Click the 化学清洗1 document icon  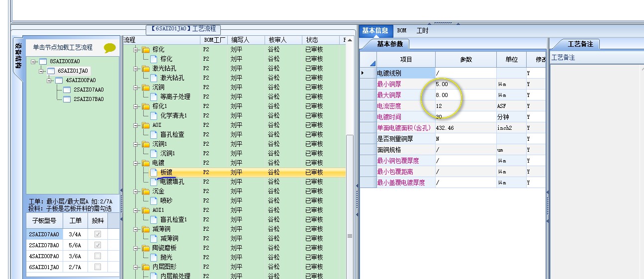pyautogui.click(x=154, y=115)
